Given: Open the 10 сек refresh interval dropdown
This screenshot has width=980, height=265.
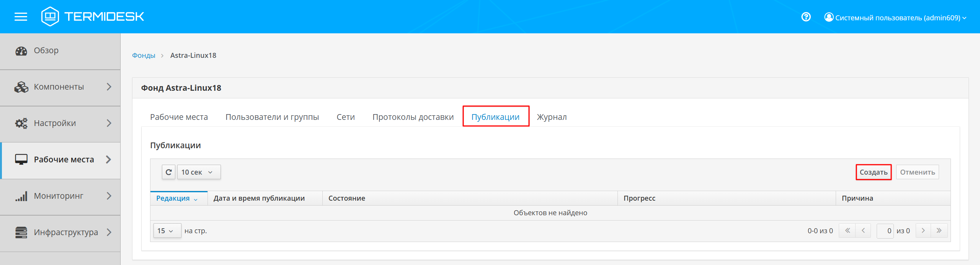Looking at the screenshot, I should [x=199, y=172].
